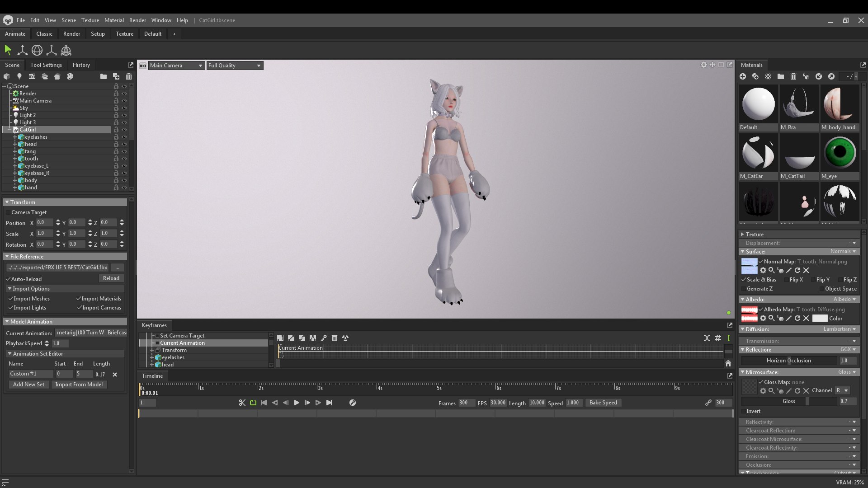Browse file reference with ellipsis button
Screen dimensions: 868x488
[x=117, y=267]
